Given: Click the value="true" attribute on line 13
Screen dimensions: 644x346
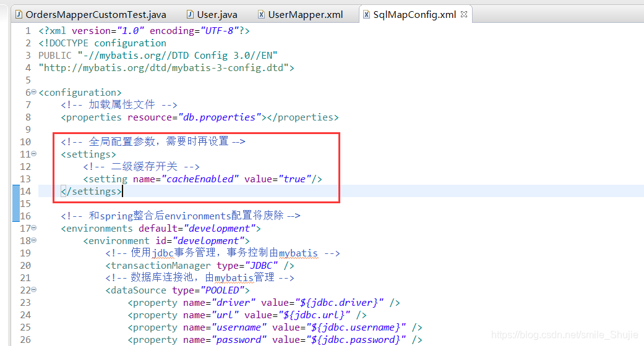Looking at the screenshot, I should pos(278,179).
